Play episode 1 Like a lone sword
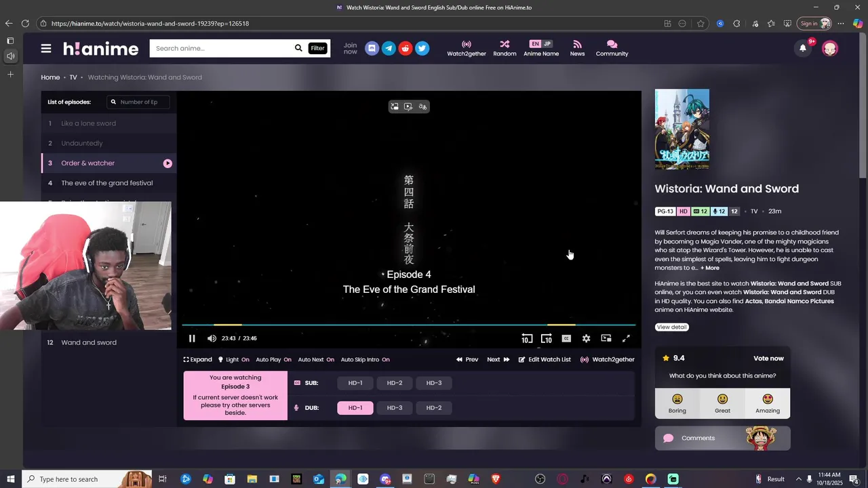The image size is (868, 488). click(108, 123)
